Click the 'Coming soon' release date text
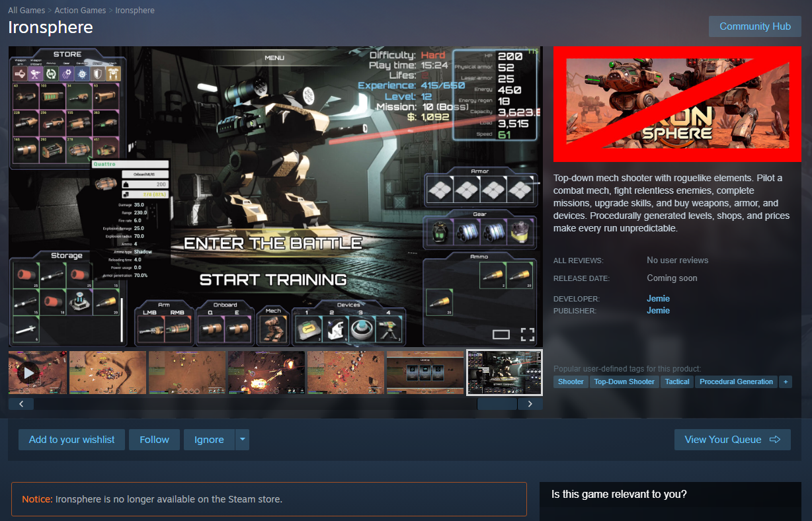Image resolution: width=812 pixels, height=521 pixels. (x=672, y=278)
